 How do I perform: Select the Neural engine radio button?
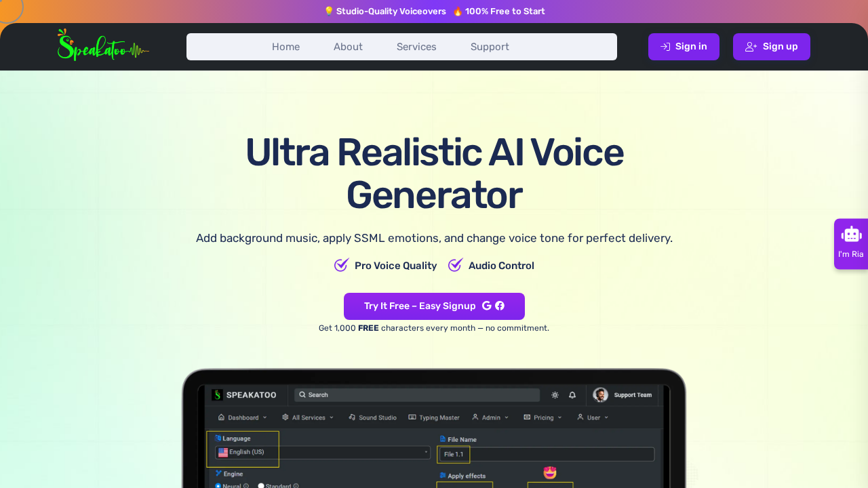[218, 486]
